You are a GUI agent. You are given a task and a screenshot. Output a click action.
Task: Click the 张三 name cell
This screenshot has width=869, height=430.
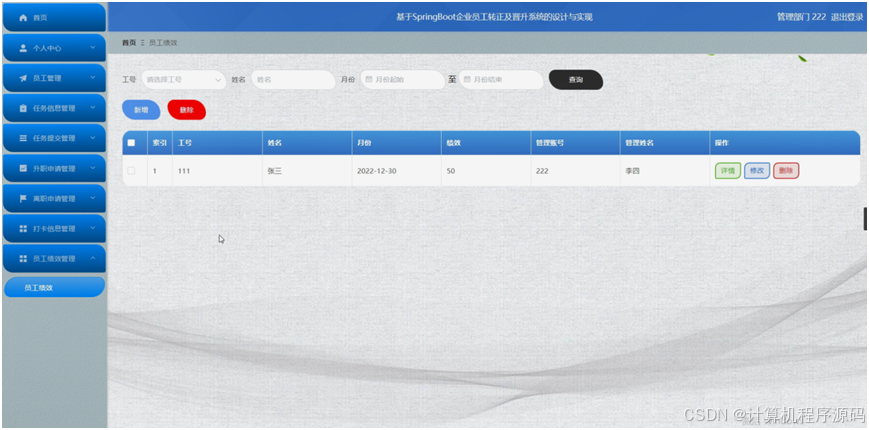(307, 171)
